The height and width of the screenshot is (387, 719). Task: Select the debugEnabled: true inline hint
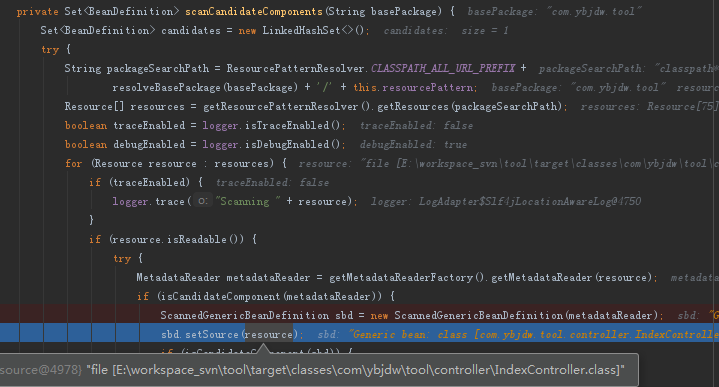pos(413,145)
